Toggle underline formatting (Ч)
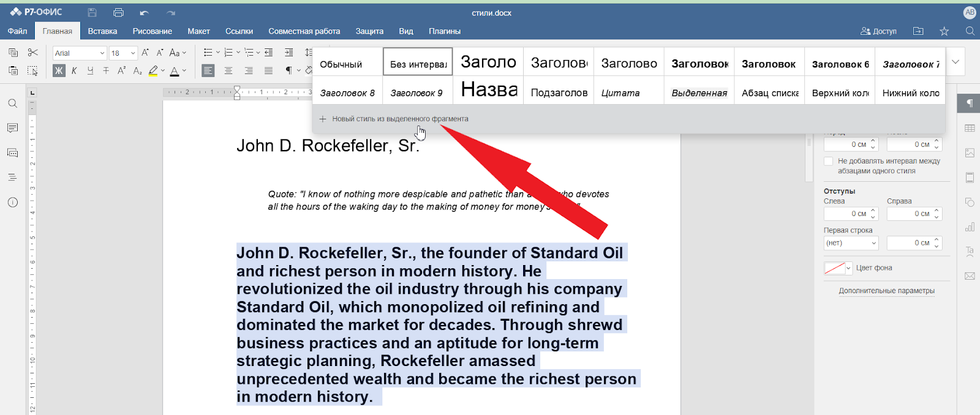 pyautogui.click(x=90, y=71)
